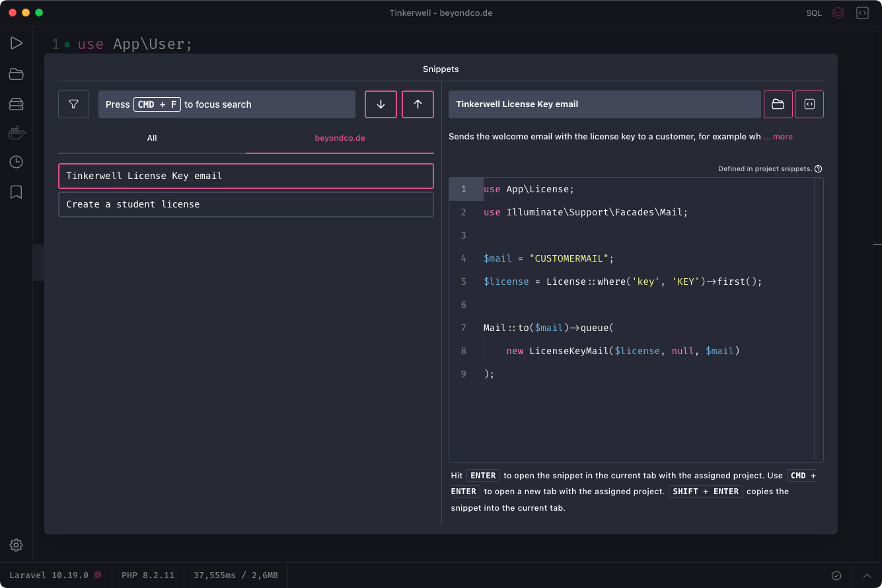Viewport: 882px width, 588px height.
Task: Expand description with the more link
Action: tap(778, 137)
